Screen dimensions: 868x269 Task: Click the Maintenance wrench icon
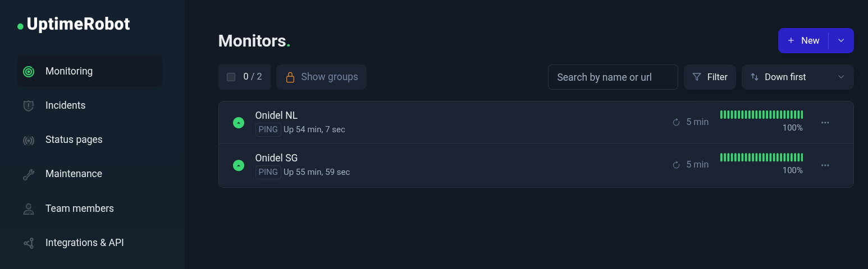tap(29, 174)
